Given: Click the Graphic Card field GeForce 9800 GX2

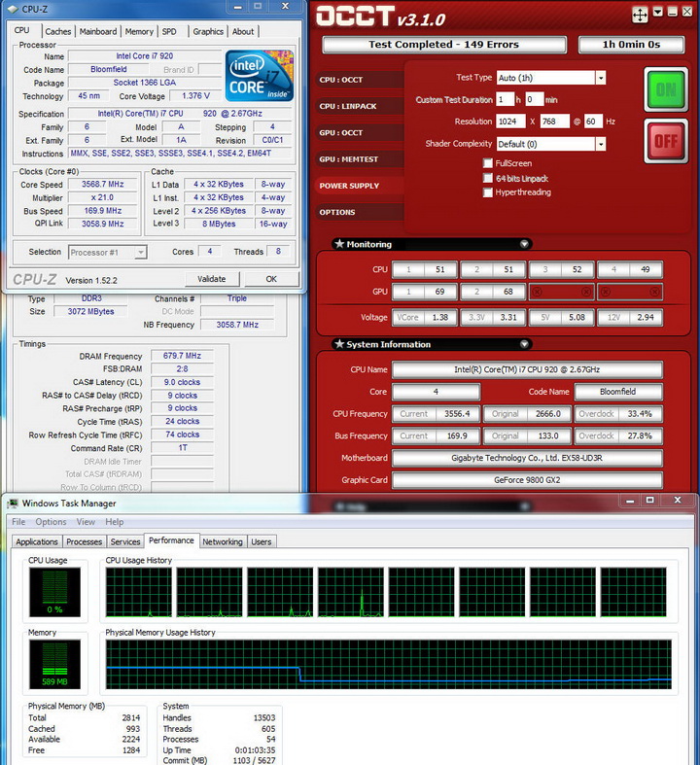Looking at the screenshot, I should coord(527,480).
